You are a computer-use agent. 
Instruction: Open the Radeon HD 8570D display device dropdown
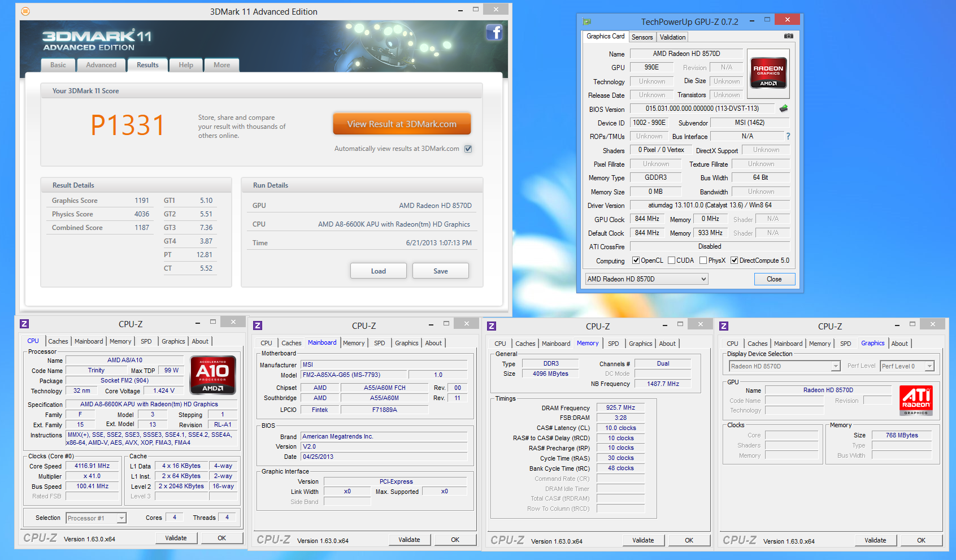(785, 366)
